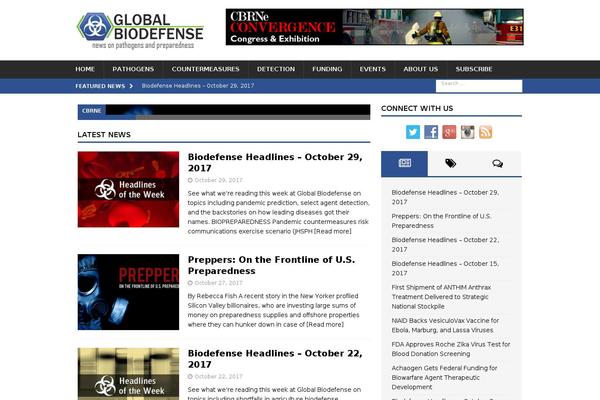Open the Subscribe menu item

[x=474, y=69]
